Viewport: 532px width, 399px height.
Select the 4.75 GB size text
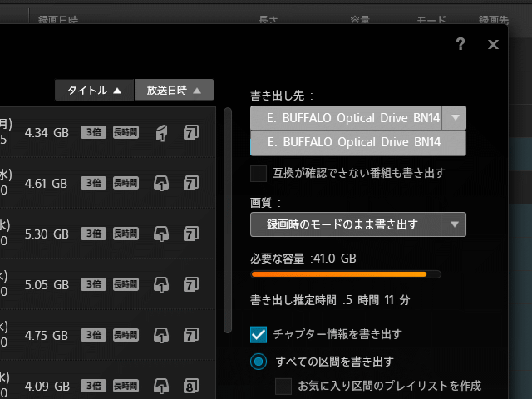click(x=47, y=336)
